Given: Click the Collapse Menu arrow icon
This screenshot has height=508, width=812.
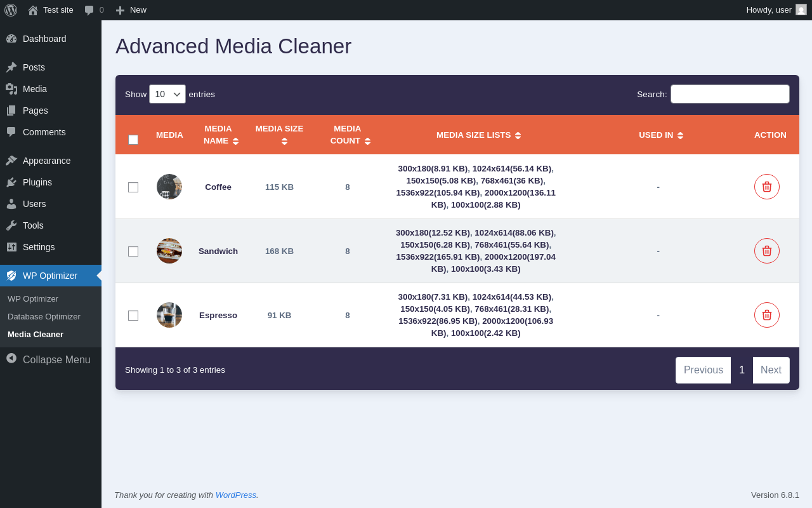Looking at the screenshot, I should coord(11,358).
